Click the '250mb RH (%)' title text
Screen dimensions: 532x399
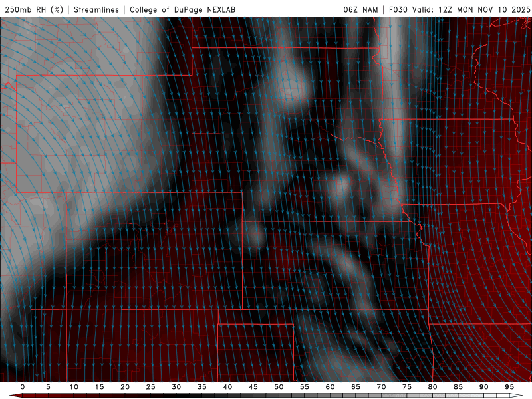coord(35,9)
